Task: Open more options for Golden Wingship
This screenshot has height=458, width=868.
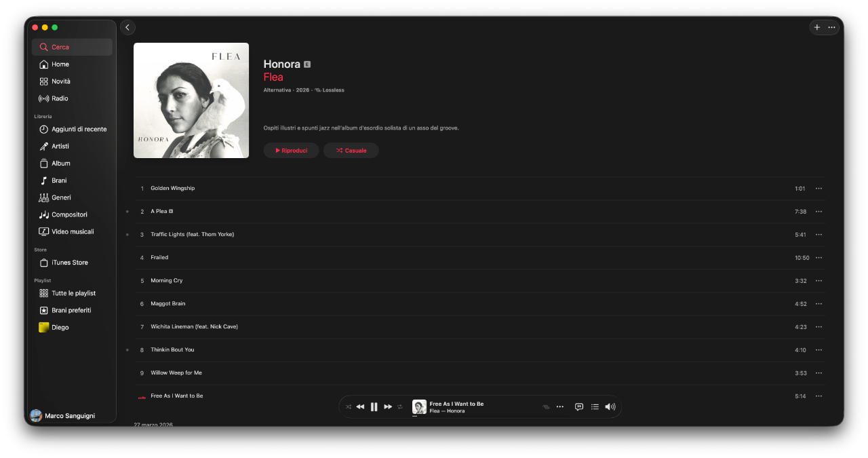Action: [818, 189]
